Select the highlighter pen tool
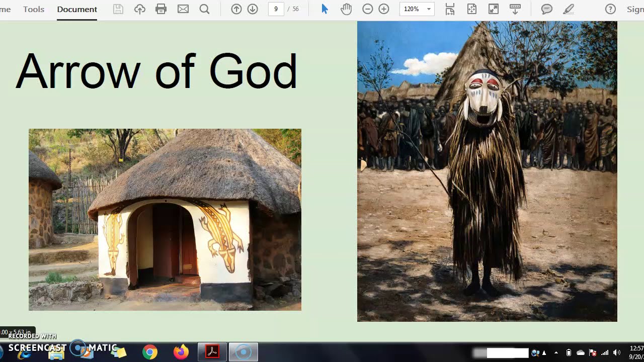 (569, 9)
